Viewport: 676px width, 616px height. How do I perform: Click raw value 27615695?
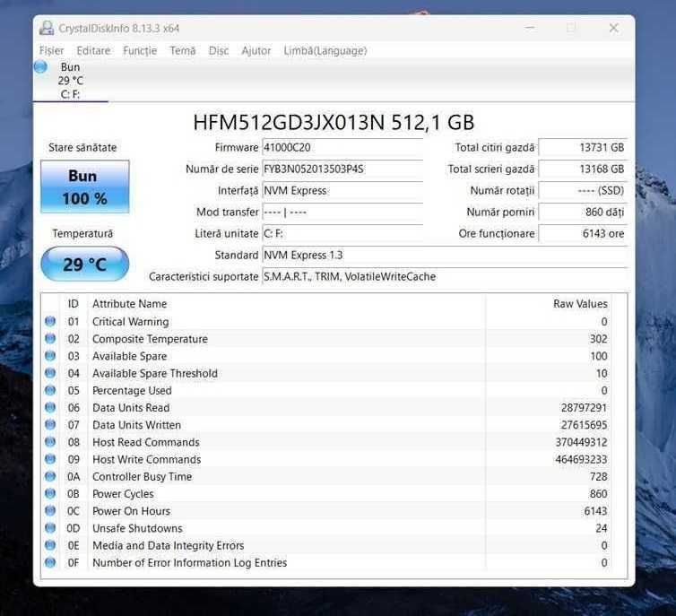click(584, 425)
